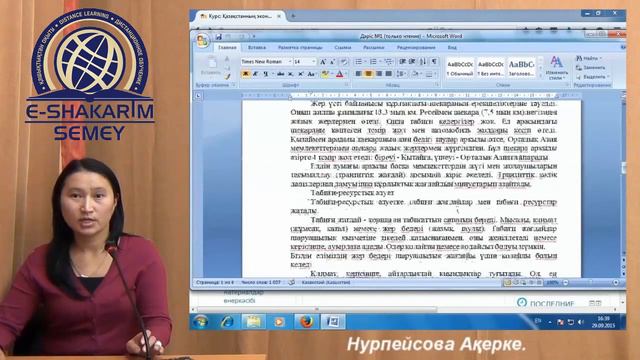Click the multilevel list icon
The image size is (640, 360).
(x=388, y=62)
